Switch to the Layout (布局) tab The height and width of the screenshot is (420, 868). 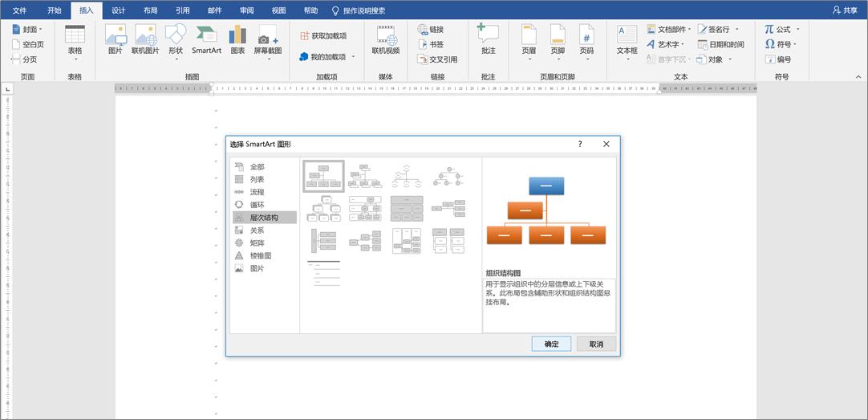pos(150,10)
